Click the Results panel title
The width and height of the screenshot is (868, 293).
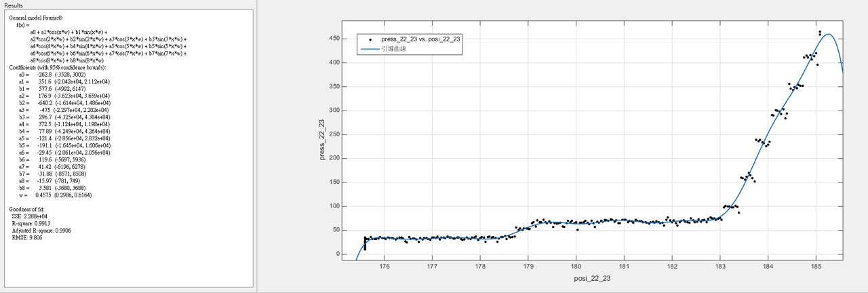[14, 5]
